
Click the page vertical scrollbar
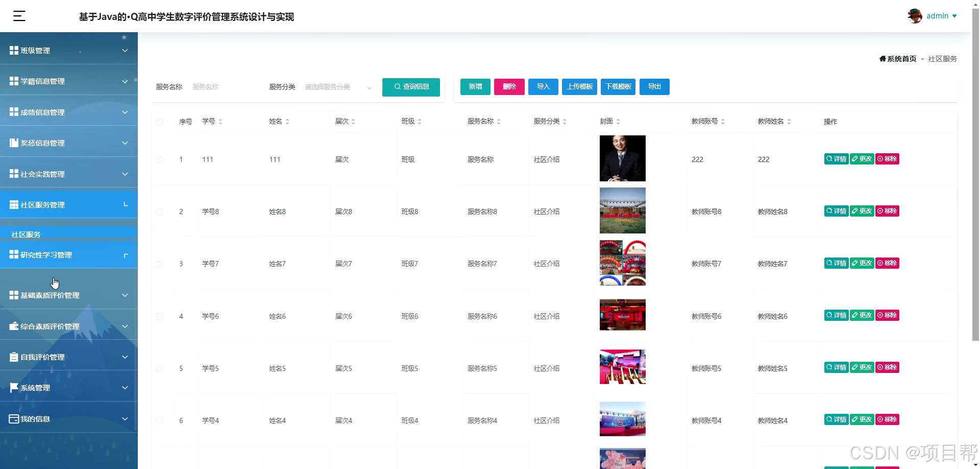click(x=975, y=174)
